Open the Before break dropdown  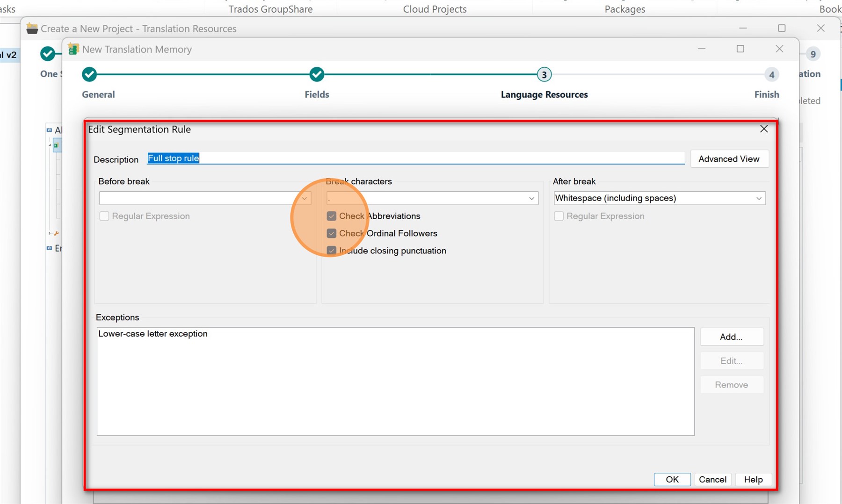[x=305, y=198]
